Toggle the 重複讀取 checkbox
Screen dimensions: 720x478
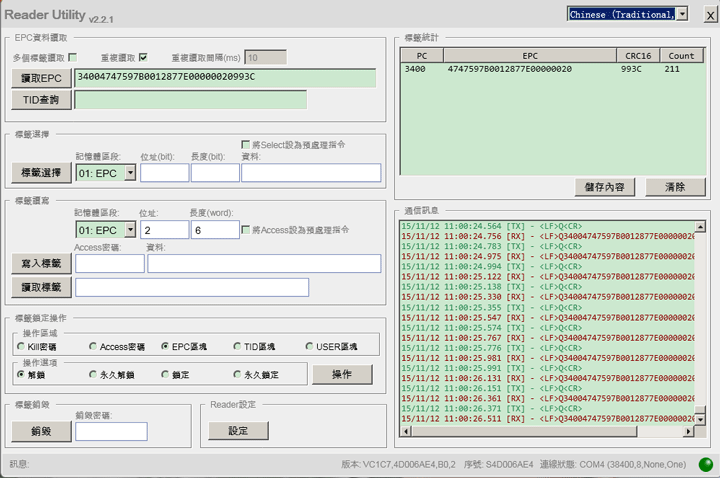pyautogui.click(x=143, y=57)
